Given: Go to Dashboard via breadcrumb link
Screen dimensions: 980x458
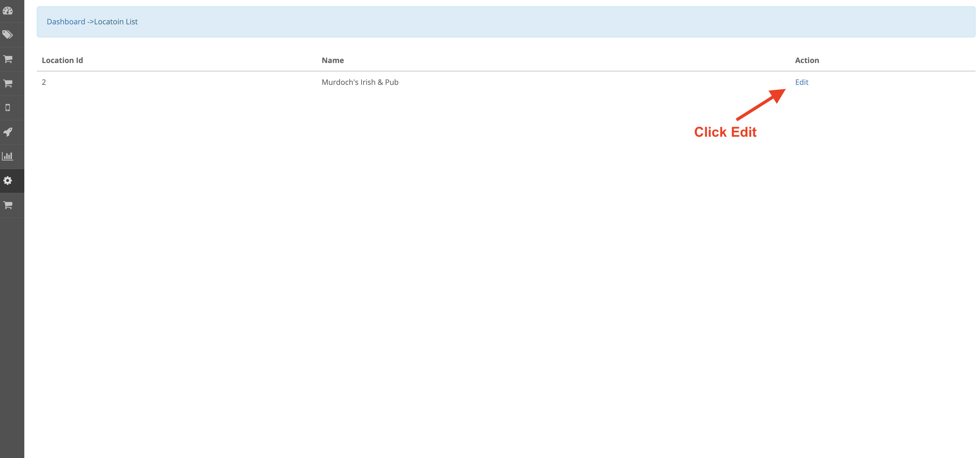Looking at the screenshot, I should pyautogui.click(x=66, y=22).
